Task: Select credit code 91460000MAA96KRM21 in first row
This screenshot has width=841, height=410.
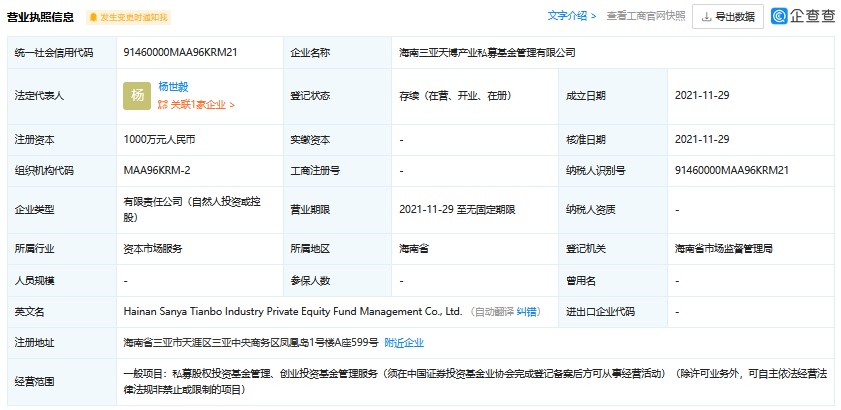Action: click(180, 52)
